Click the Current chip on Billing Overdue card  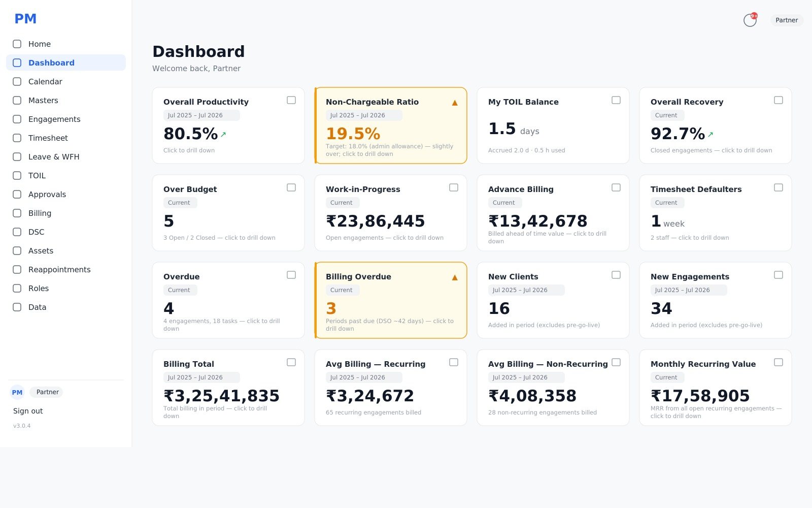[343, 290]
